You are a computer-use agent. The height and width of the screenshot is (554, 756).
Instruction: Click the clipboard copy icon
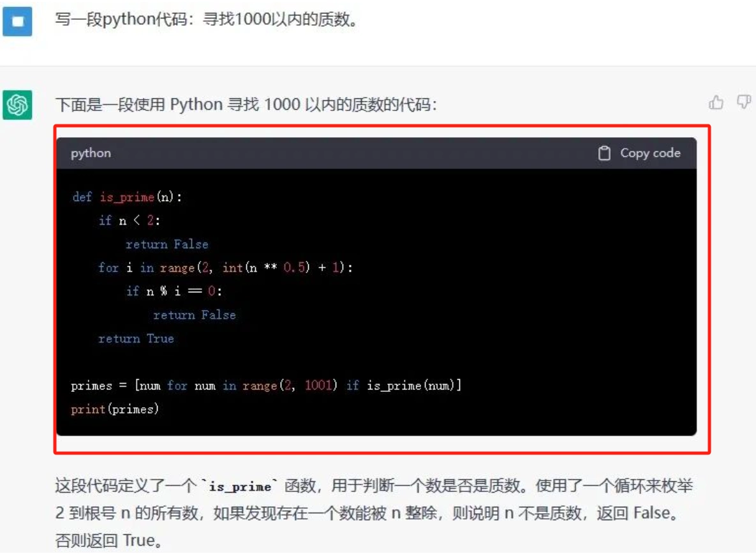point(604,153)
